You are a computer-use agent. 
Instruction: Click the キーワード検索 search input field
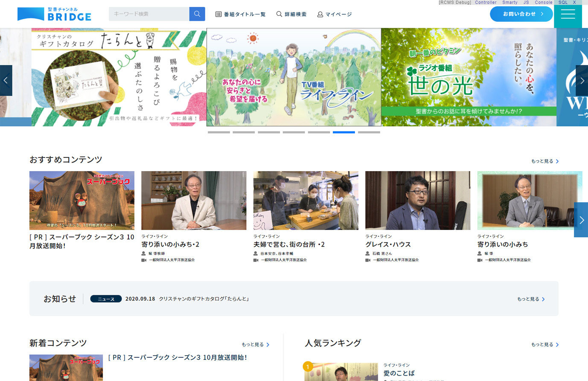(x=148, y=14)
